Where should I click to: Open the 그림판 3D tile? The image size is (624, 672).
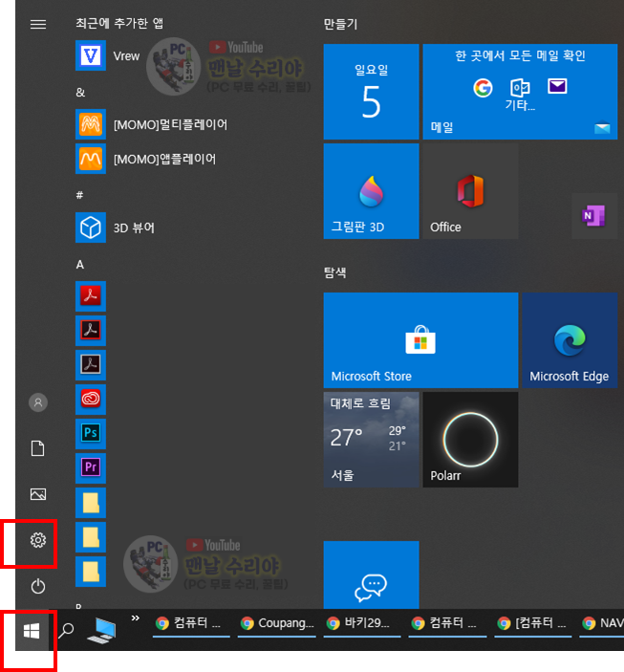coord(371,191)
